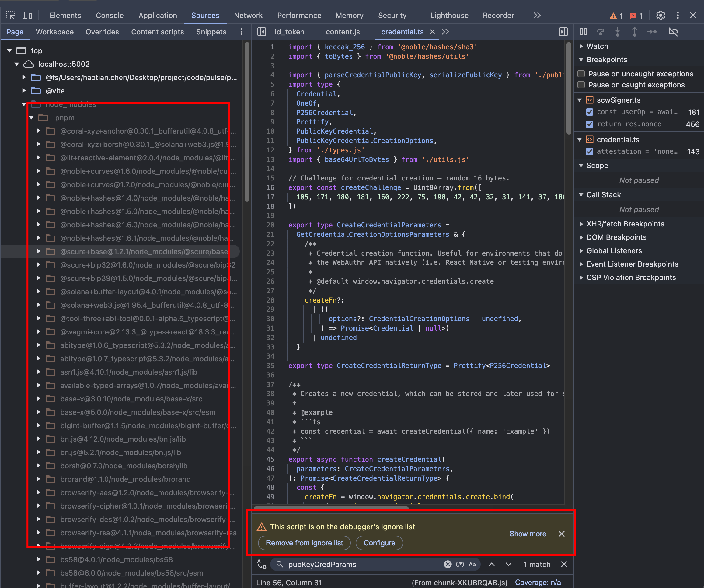The width and height of the screenshot is (704, 588).
Task: Click the file navigator vertical scrollbar
Action: coord(247,121)
